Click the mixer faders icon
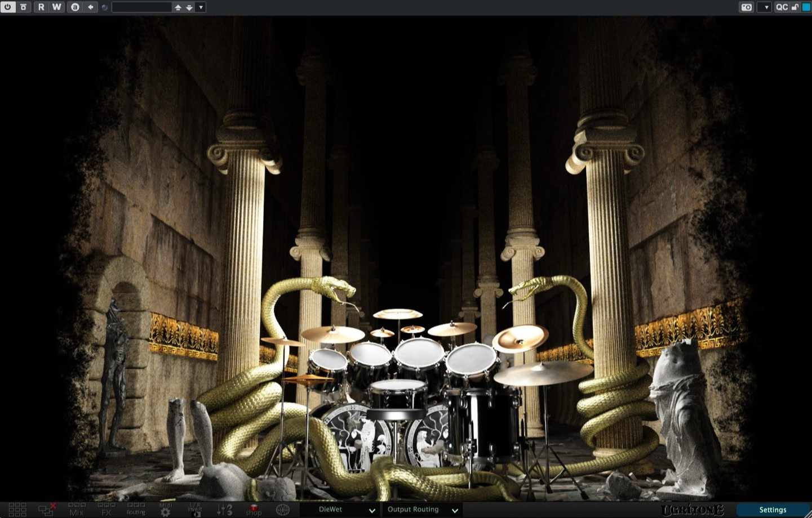The width and height of the screenshot is (812, 518). 224,510
